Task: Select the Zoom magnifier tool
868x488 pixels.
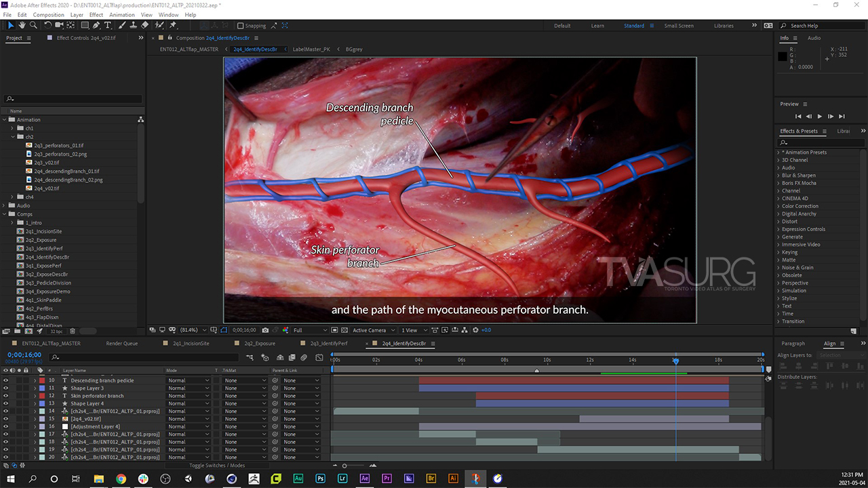Action: tap(33, 25)
